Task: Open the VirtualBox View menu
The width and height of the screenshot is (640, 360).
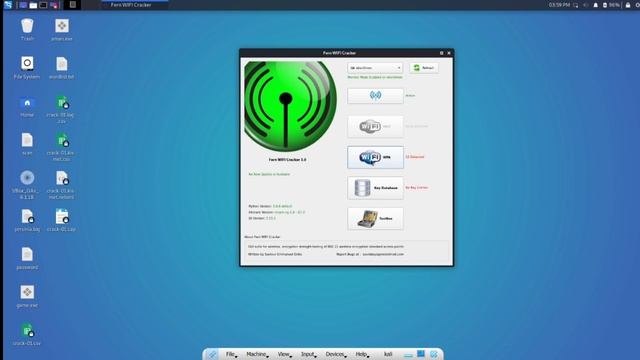Action: [284, 354]
